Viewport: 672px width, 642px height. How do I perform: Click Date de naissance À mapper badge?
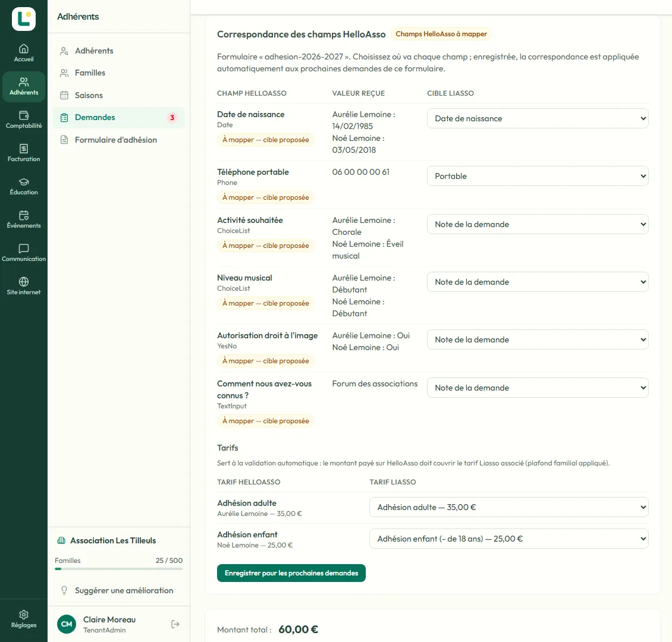[x=265, y=140]
